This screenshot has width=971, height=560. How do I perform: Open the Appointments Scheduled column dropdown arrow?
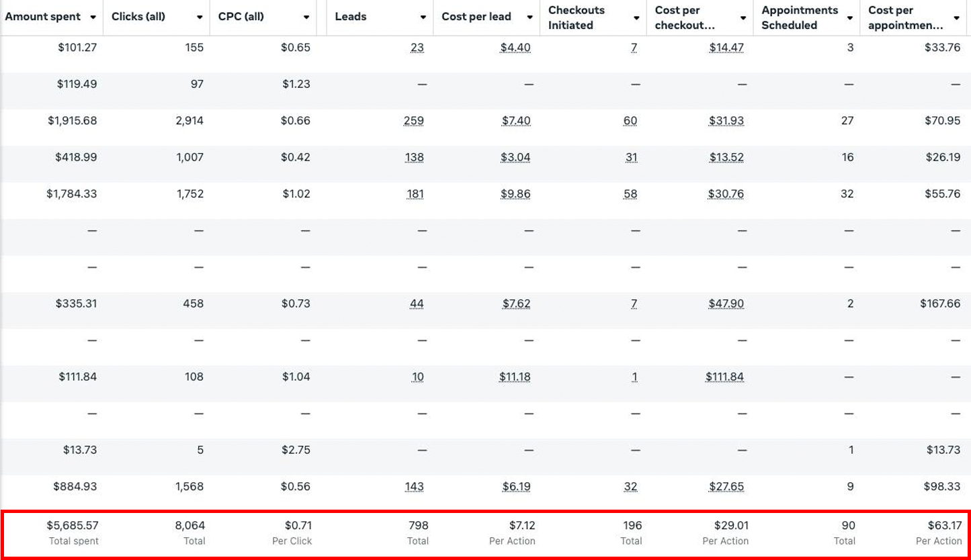click(x=850, y=18)
